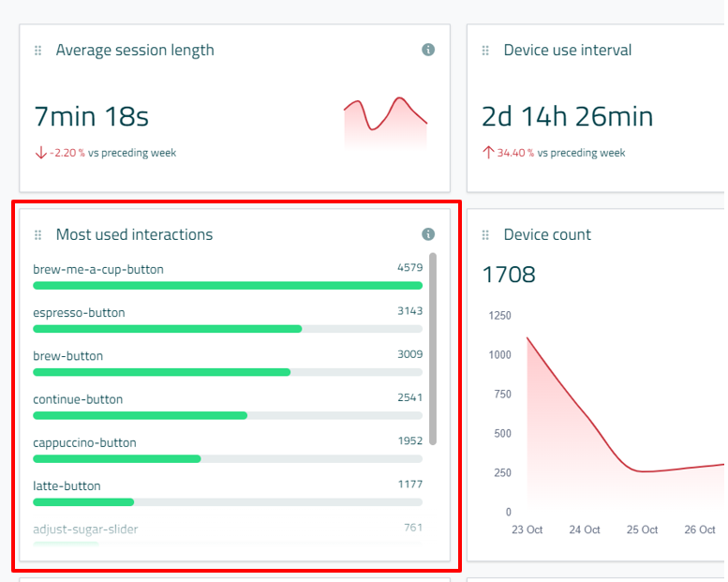Select the continue-button interaction row

[228, 407]
